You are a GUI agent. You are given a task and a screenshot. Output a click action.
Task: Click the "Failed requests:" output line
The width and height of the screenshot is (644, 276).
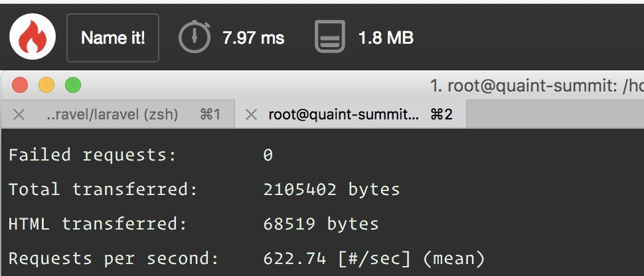(x=93, y=155)
